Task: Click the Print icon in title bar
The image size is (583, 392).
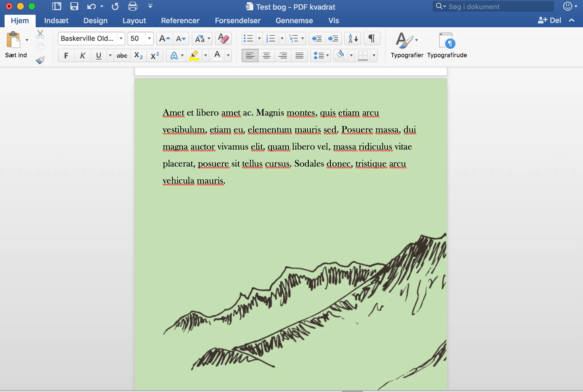Action: tap(132, 6)
